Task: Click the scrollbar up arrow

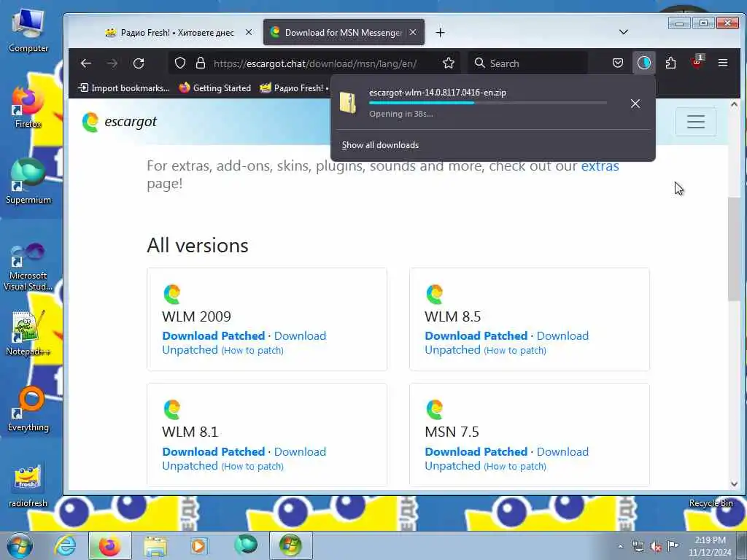Action: pos(734,104)
